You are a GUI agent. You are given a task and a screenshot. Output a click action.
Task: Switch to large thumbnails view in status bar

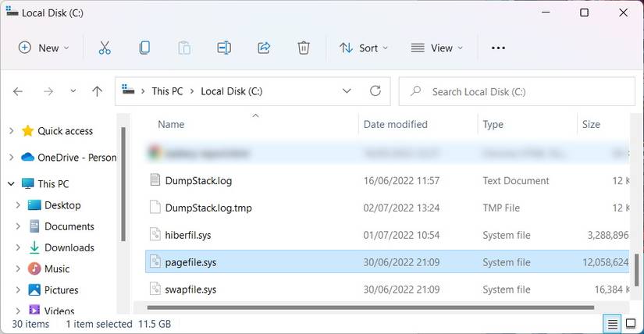pos(632,324)
